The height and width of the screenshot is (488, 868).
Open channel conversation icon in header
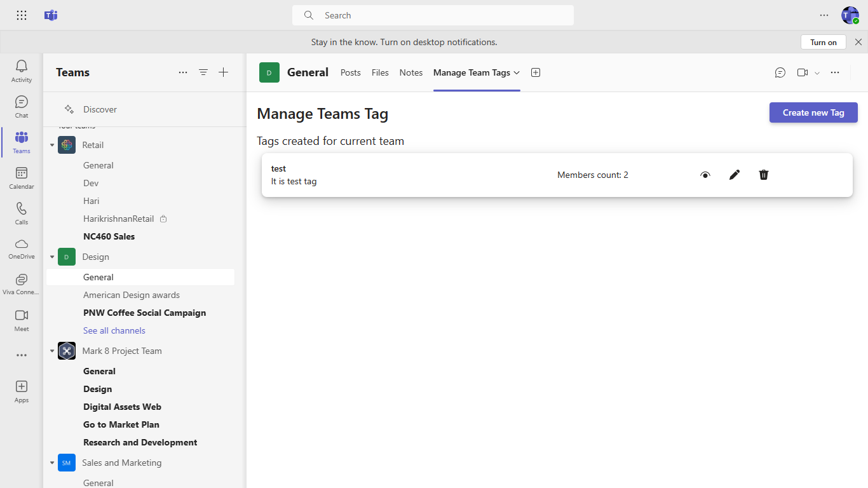780,72
